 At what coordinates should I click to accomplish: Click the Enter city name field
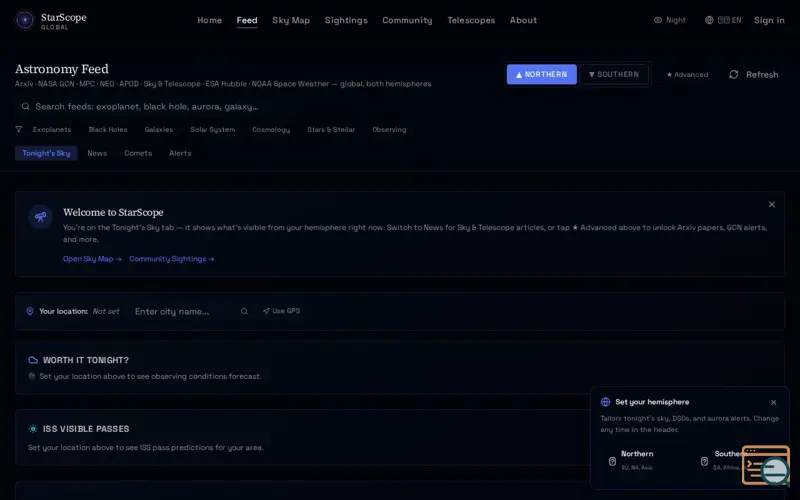click(x=184, y=311)
